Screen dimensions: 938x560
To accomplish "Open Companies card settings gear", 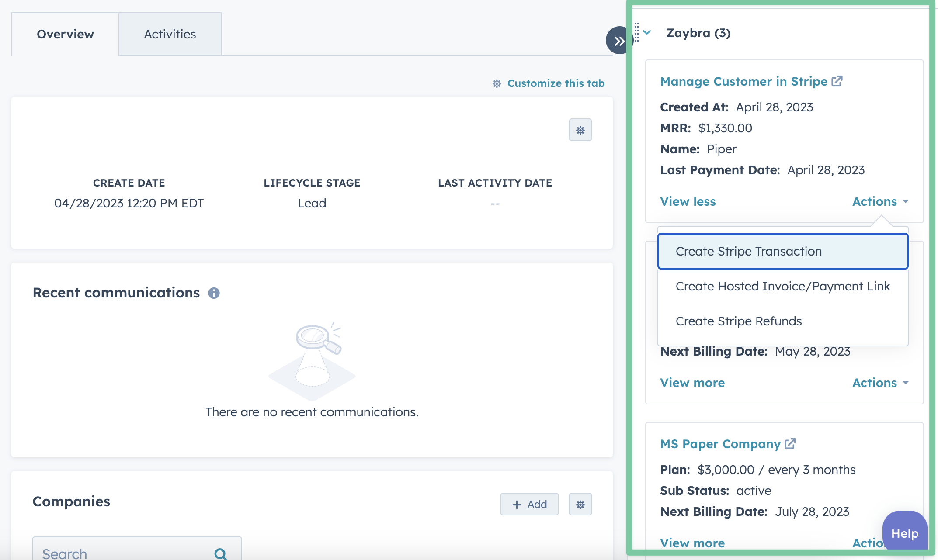I will coord(580,505).
